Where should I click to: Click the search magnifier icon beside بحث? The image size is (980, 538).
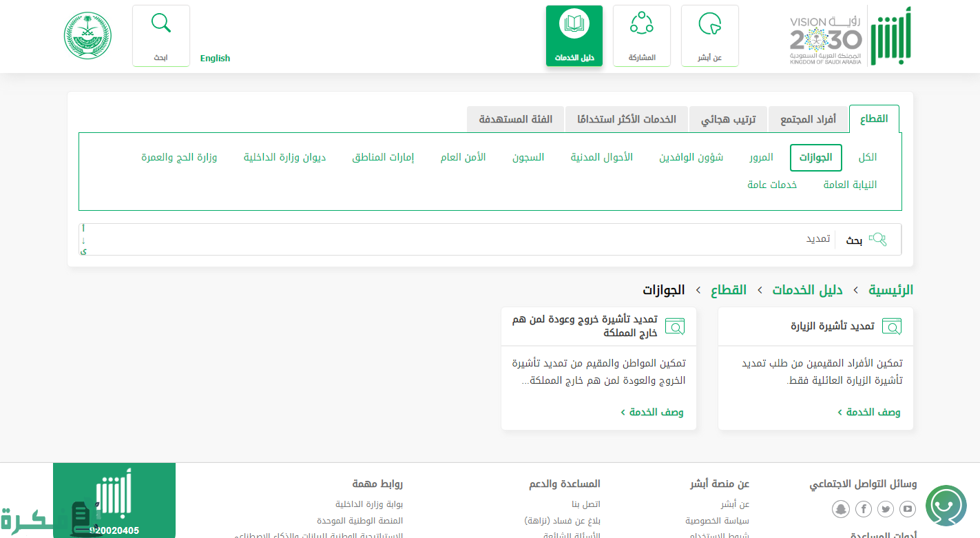tap(877, 240)
